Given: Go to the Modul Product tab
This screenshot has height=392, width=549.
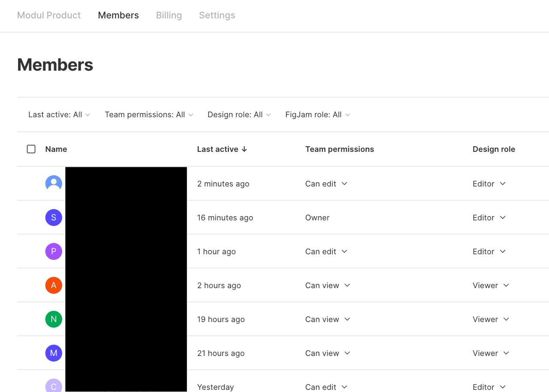Looking at the screenshot, I should pyautogui.click(x=49, y=15).
